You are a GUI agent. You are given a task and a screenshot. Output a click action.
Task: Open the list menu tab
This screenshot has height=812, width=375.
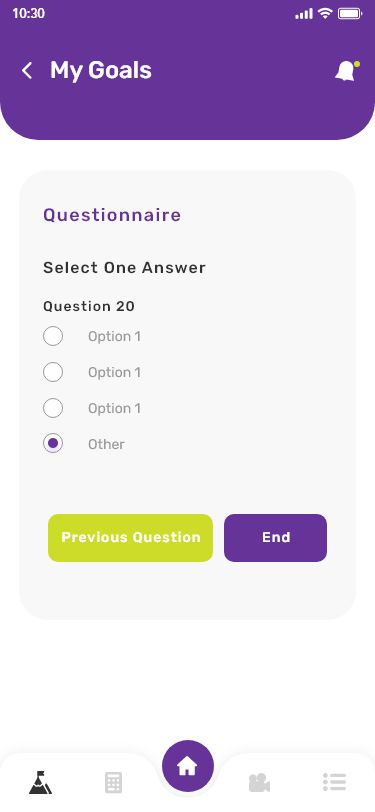(334, 782)
